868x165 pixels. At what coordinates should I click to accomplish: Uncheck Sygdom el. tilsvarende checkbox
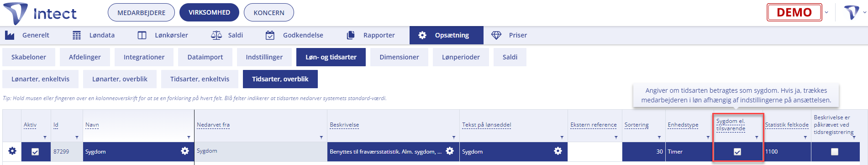tap(737, 152)
